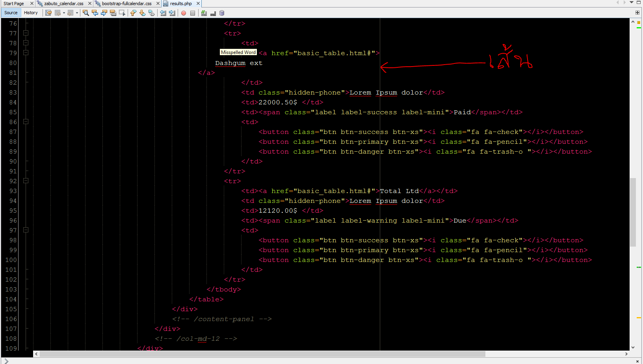
Task: Click the vertical scrollbar down arrow
Action: tap(633, 347)
